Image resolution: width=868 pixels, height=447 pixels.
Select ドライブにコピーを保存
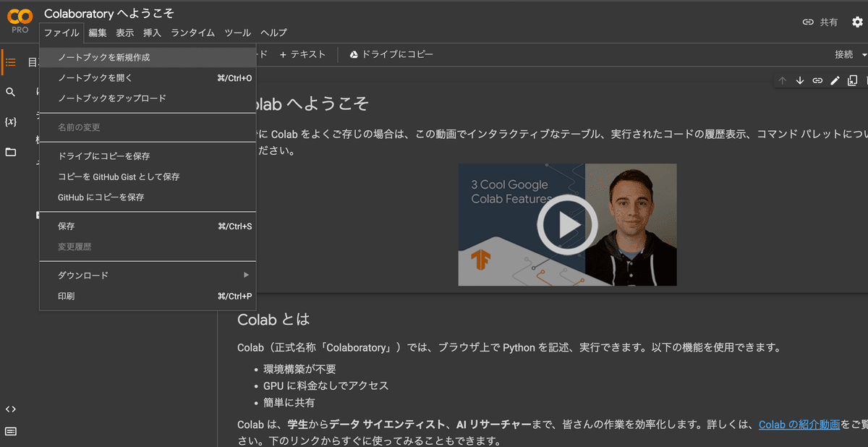point(148,156)
